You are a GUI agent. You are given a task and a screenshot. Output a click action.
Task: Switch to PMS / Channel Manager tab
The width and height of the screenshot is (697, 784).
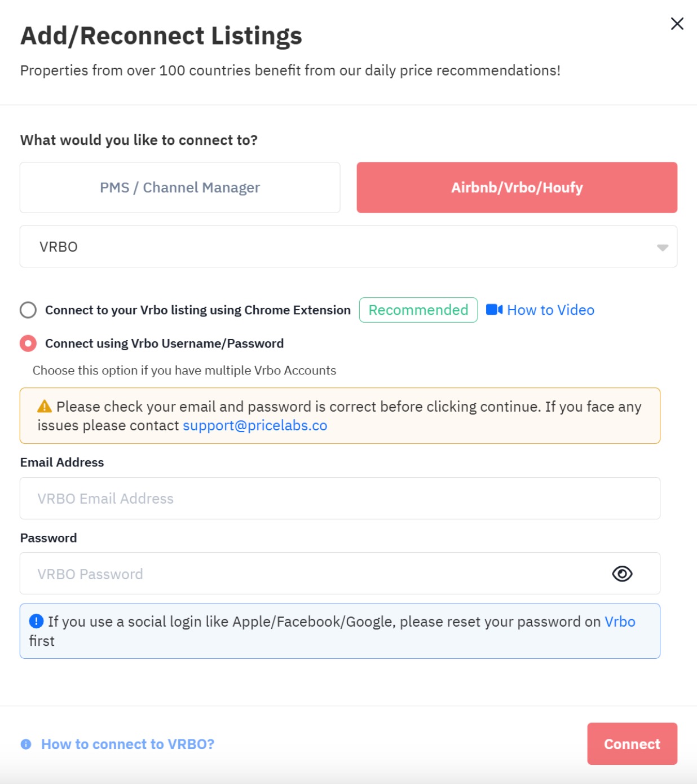[x=180, y=187]
